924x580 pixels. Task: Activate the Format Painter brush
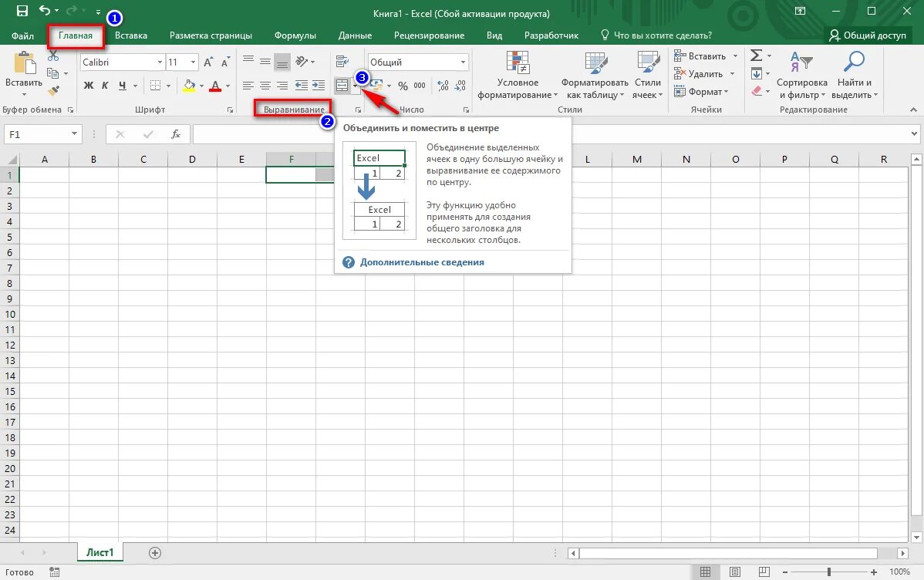tap(53, 91)
